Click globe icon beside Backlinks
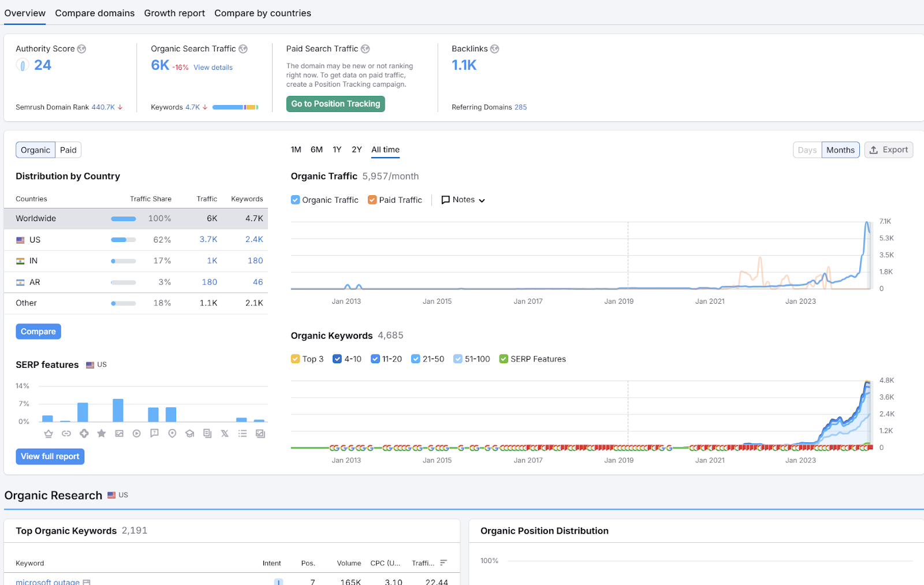Image resolution: width=924 pixels, height=585 pixels. (495, 49)
